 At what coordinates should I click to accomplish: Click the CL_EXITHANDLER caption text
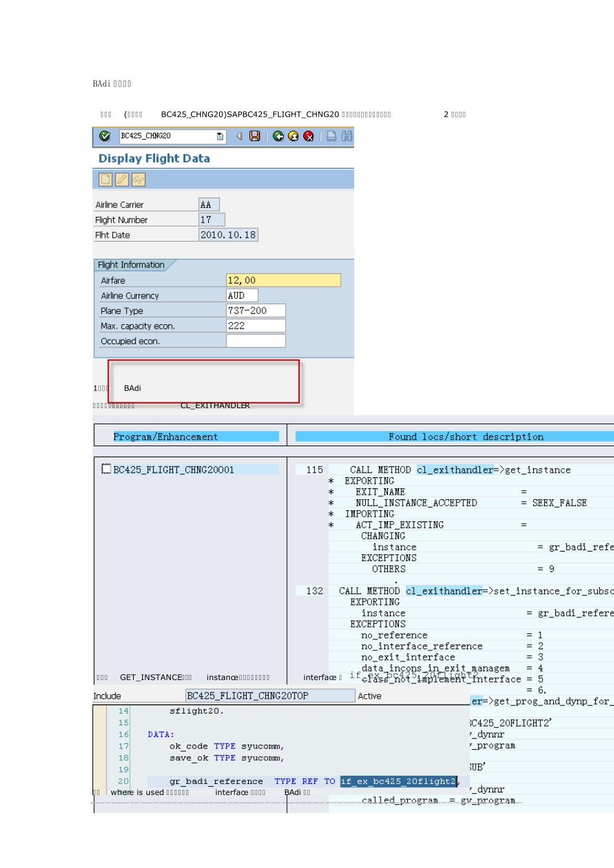click(x=215, y=406)
